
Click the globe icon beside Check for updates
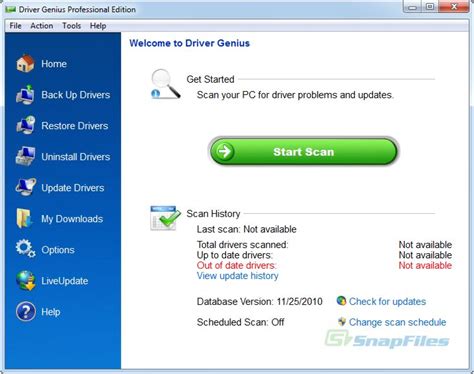(341, 301)
